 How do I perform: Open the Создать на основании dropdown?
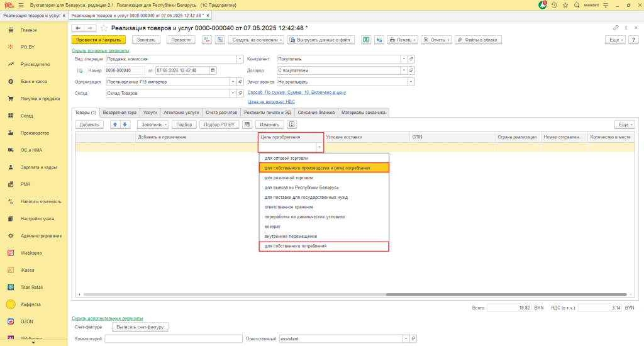257,40
